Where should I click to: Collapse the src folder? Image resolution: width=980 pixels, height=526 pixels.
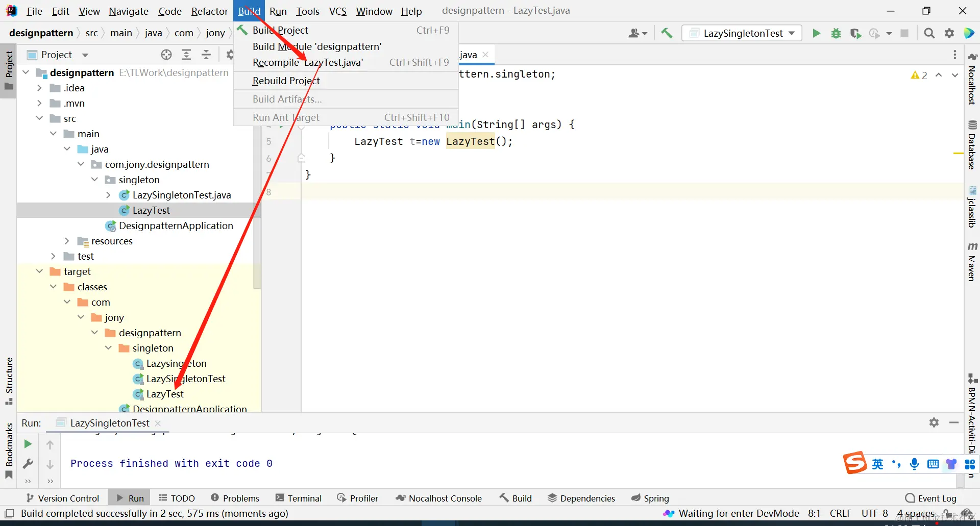[40, 118]
